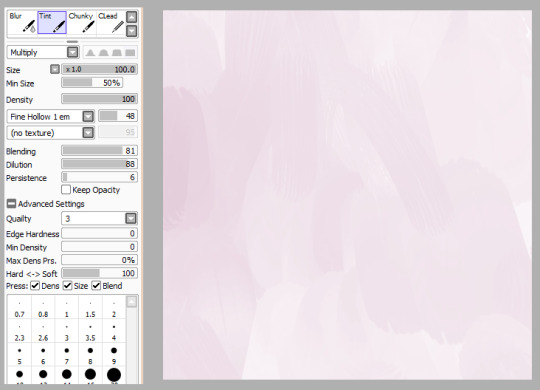Click the tool tray scroll-down arrow
The width and height of the screenshot is (540, 390).
point(132,31)
